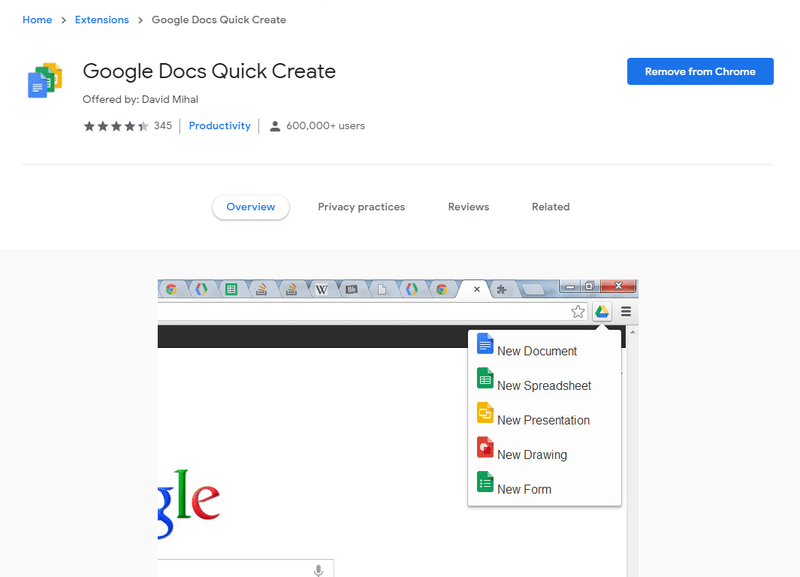Click the microphone icon in the search box
Image resolution: width=800 pixels, height=577 pixels.
coord(318,570)
